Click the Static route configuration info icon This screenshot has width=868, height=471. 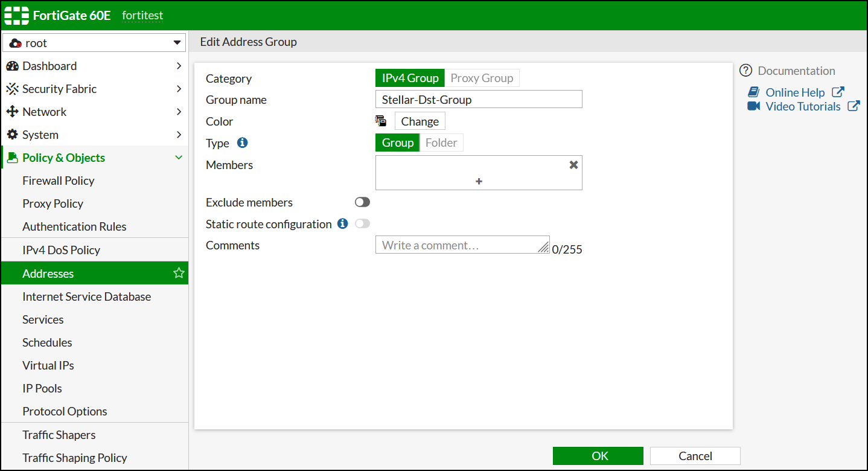tap(342, 224)
